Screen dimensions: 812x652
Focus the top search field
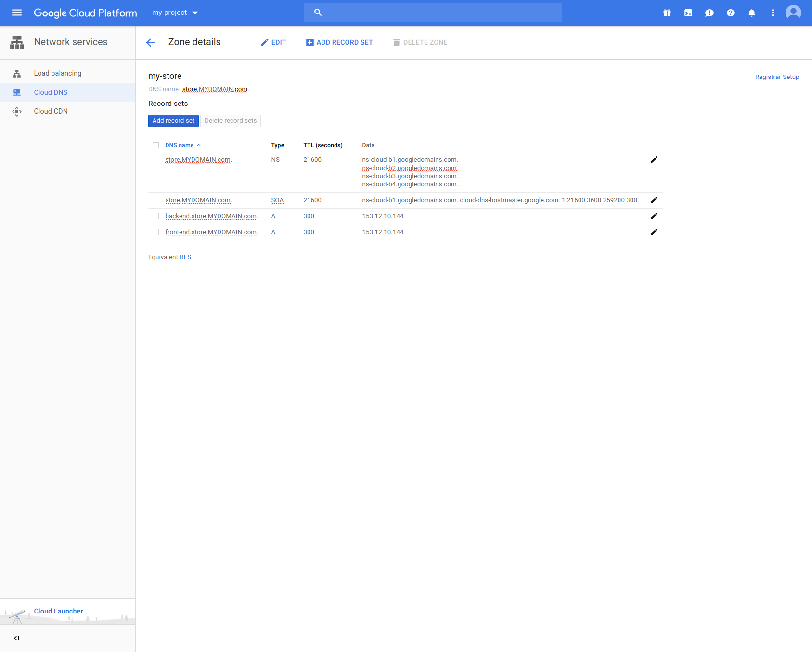[x=433, y=13]
